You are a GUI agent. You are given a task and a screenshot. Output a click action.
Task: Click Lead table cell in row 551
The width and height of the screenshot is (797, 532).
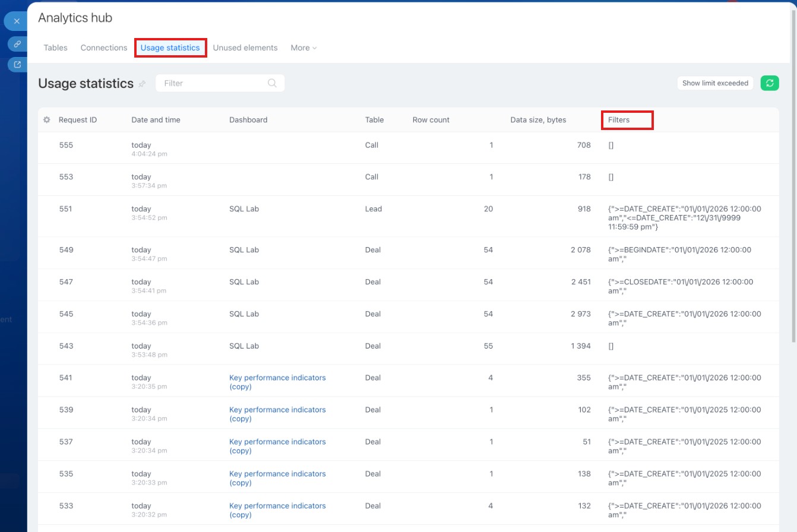(x=374, y=209)
